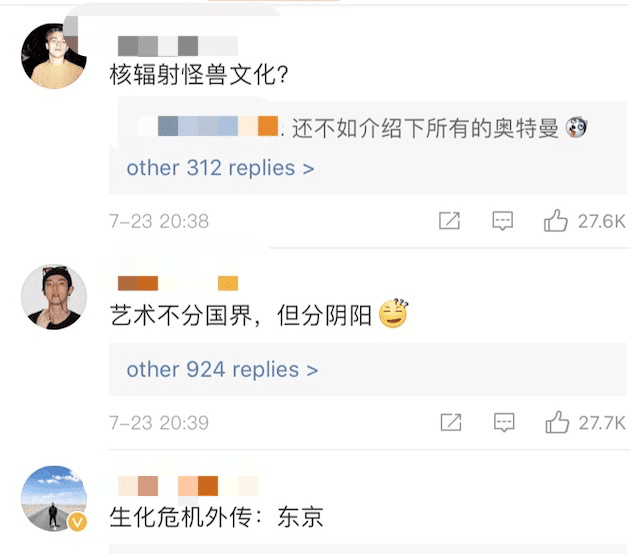Like the 核辐射怪兽文化 comment

click(556, 221)
